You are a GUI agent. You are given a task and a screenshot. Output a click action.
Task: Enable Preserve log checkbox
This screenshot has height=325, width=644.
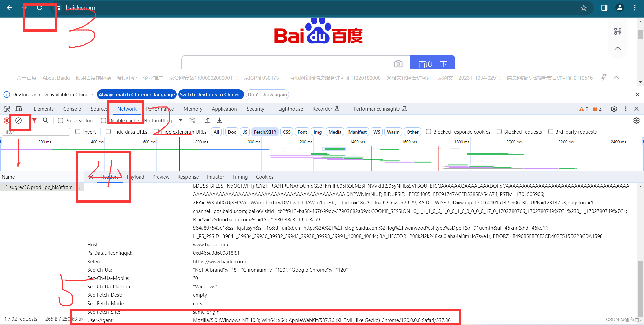pyautogui.click(x=60, y=121)
